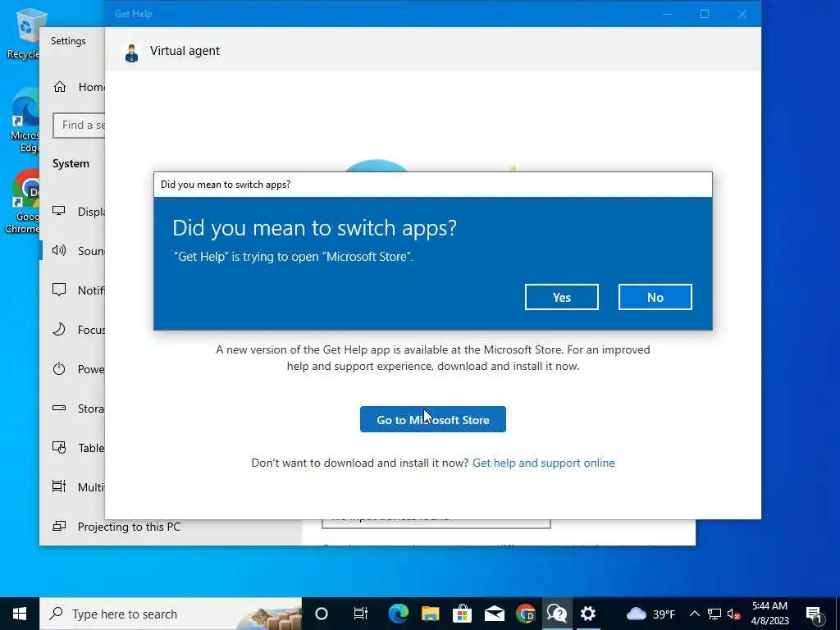Open Task View on taskbar
Image resolution: width=840 pixels, height=630 pixels.
[361, 614]
